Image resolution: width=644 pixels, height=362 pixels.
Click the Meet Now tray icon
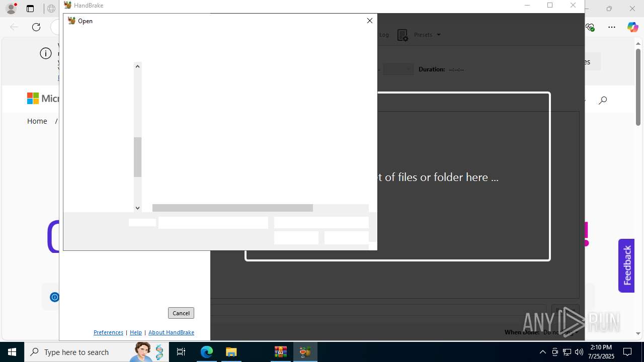point(555,352)
